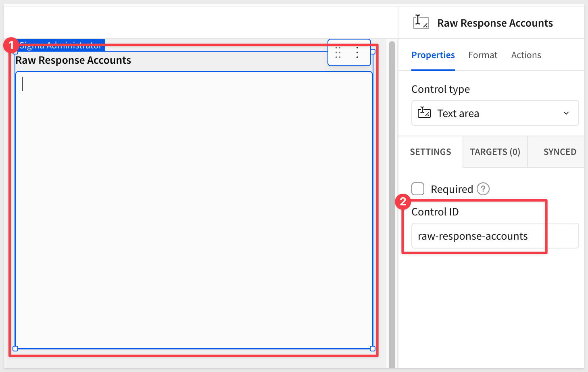Open the three-dot more options menu

coord(357,52)
